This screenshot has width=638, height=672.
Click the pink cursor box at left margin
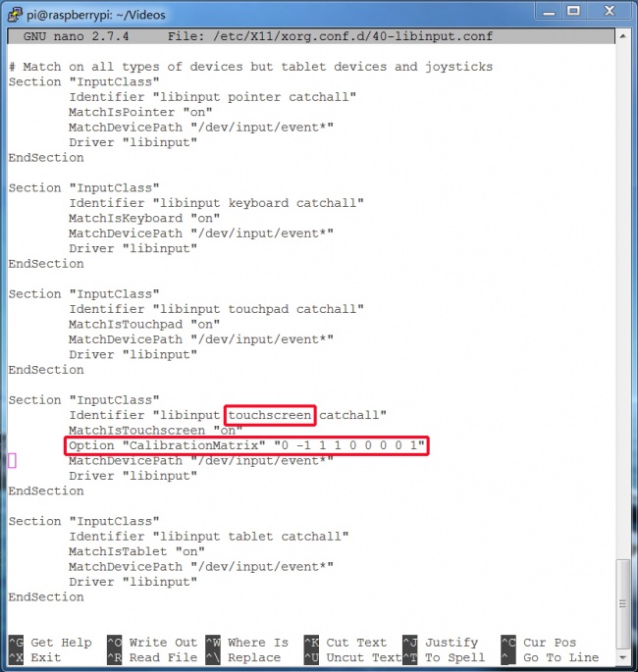pos(12,460)
